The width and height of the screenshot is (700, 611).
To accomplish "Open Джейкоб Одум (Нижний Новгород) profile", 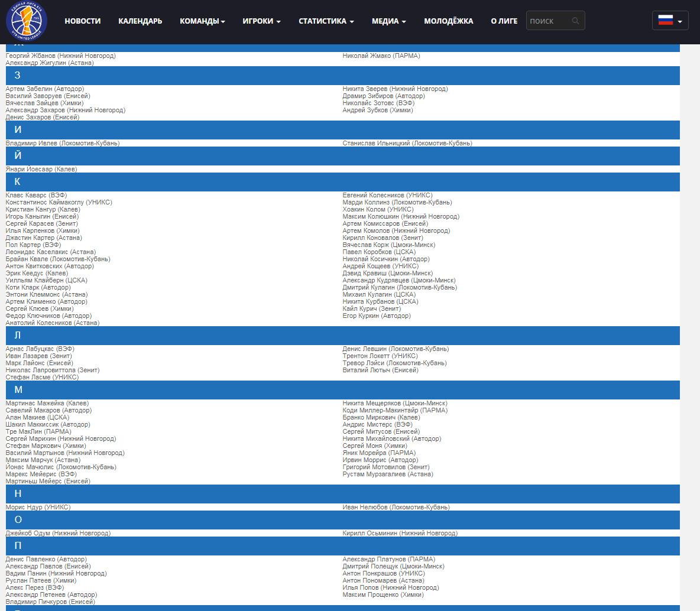I will click(x=58, y=533).
